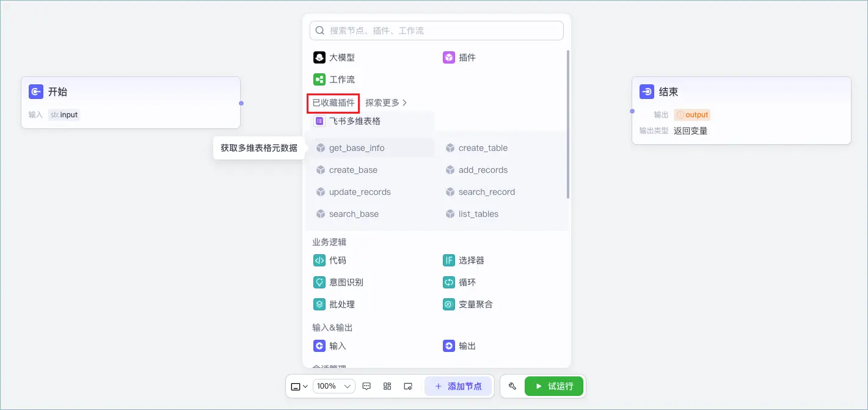Click the 开始 node title
Image resolution: width=868 pixels, height=410 pixels.
coord(58,92)
